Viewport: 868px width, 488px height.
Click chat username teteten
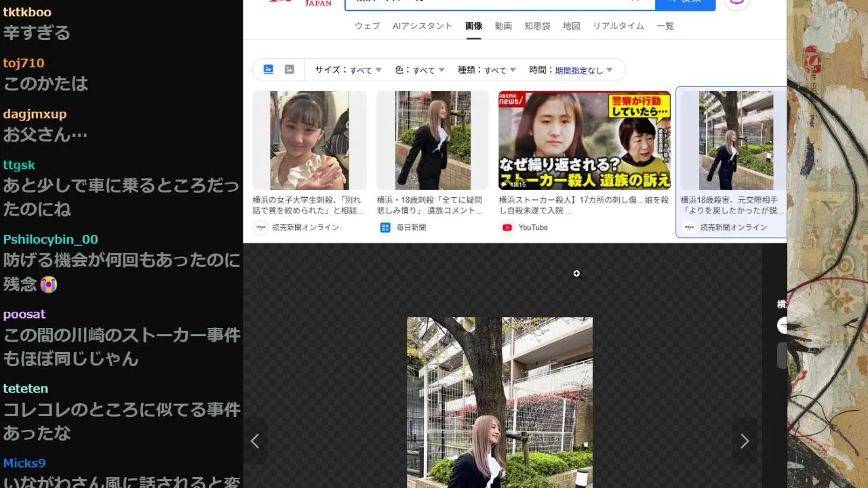(x=26, y=388)
